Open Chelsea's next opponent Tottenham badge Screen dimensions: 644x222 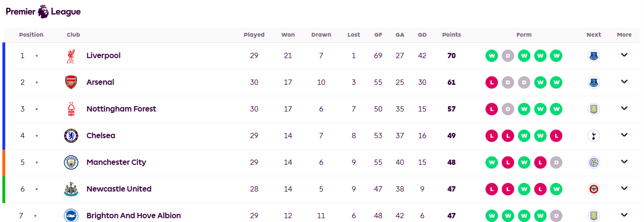coord(593,136)
